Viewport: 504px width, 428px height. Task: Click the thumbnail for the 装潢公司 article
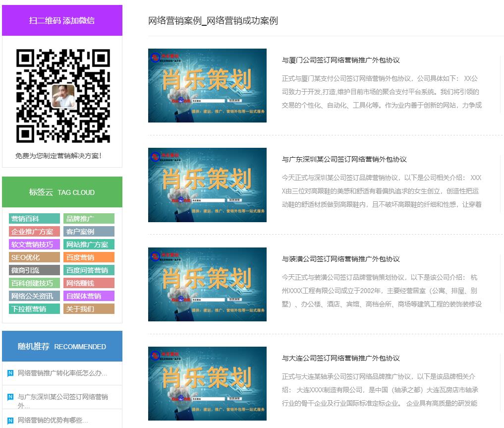[x=207, y=284]
